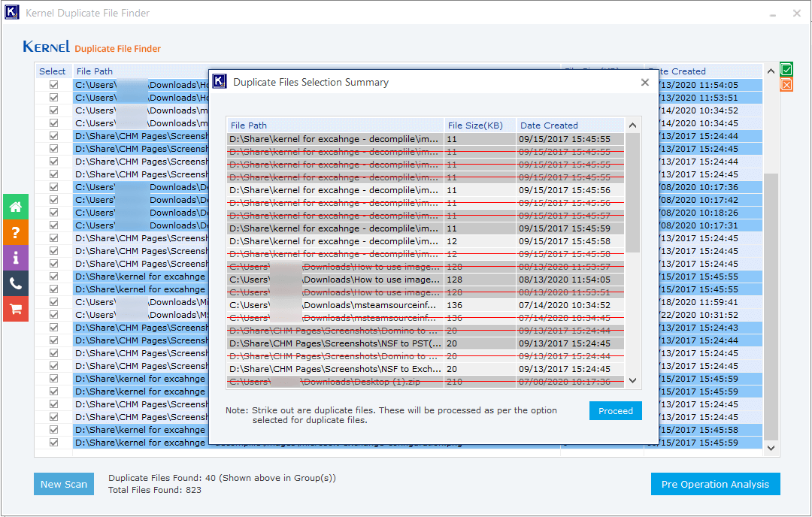Screen dimensions: 812x517
Task: Open the Help question mark sidebar icon
Action: (x=16, y=232)
